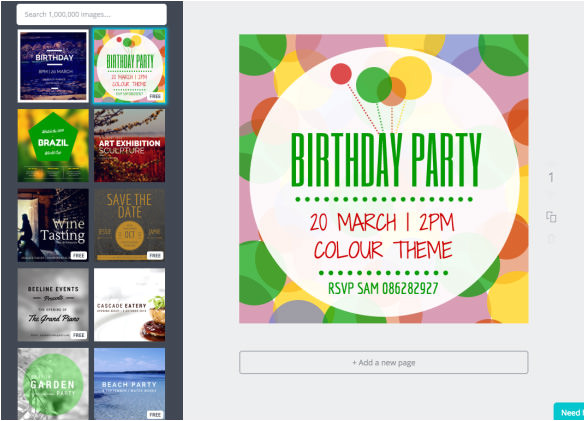The height and width of the screenshot is (421, 585).
Task: Click the page number 1 indicator
Action: point(551,177)
